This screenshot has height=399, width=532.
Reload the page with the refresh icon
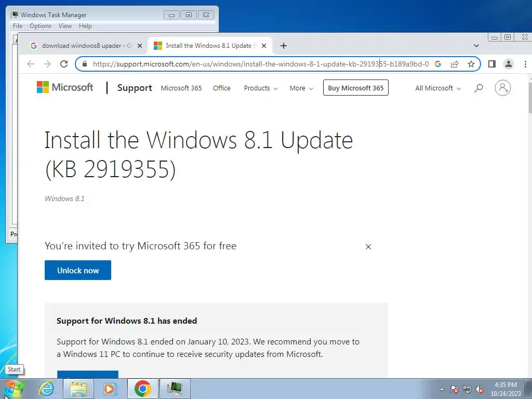click(64, 64)
